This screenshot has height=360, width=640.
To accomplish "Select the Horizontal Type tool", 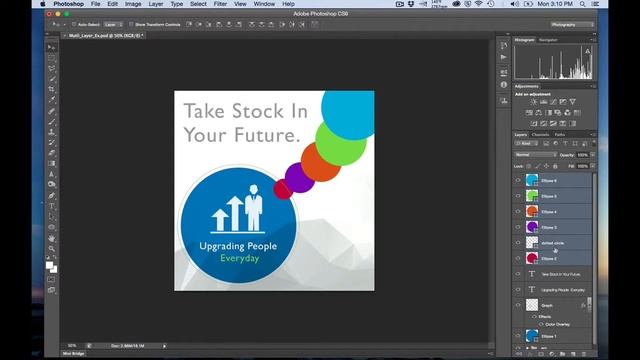I will (x=51, y=206).
